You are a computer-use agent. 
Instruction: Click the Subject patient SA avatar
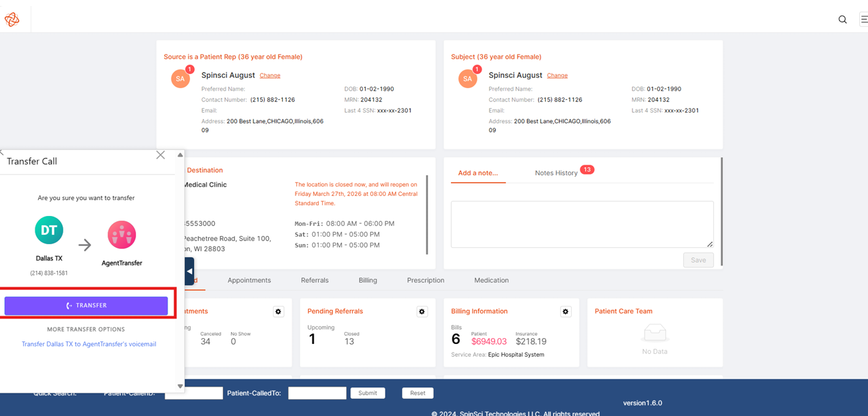(x=468, y=79)
